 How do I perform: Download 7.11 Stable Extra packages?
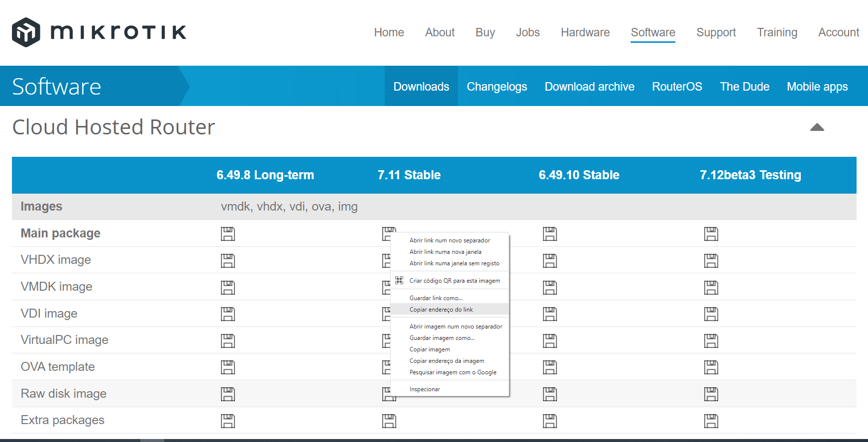[x=389, y=421]
